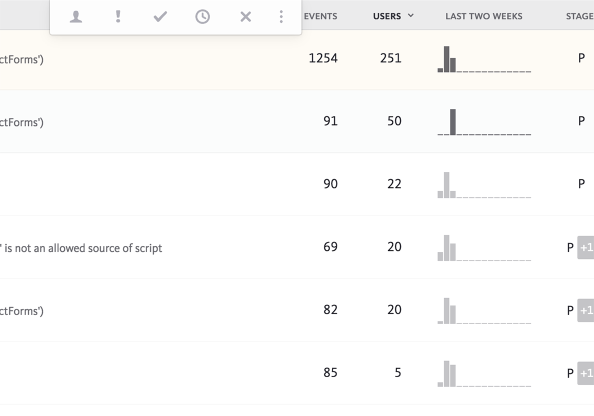Click the 90 events count cell

(330, 184)
